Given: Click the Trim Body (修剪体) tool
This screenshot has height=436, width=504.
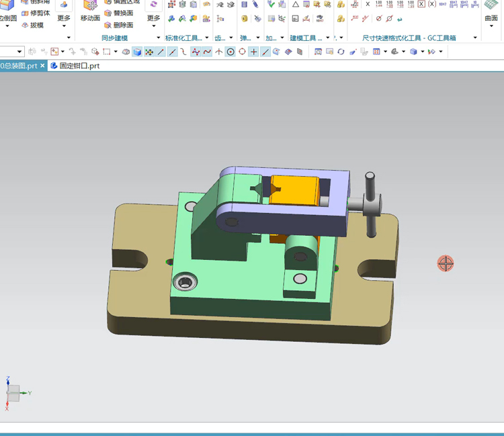Looking at the screenshot, I should click(x=34, y=13).
